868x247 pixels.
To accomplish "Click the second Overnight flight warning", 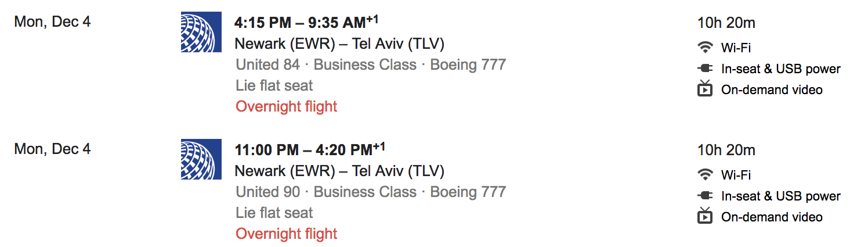I will pyautogui.click(x=286, y=234).
